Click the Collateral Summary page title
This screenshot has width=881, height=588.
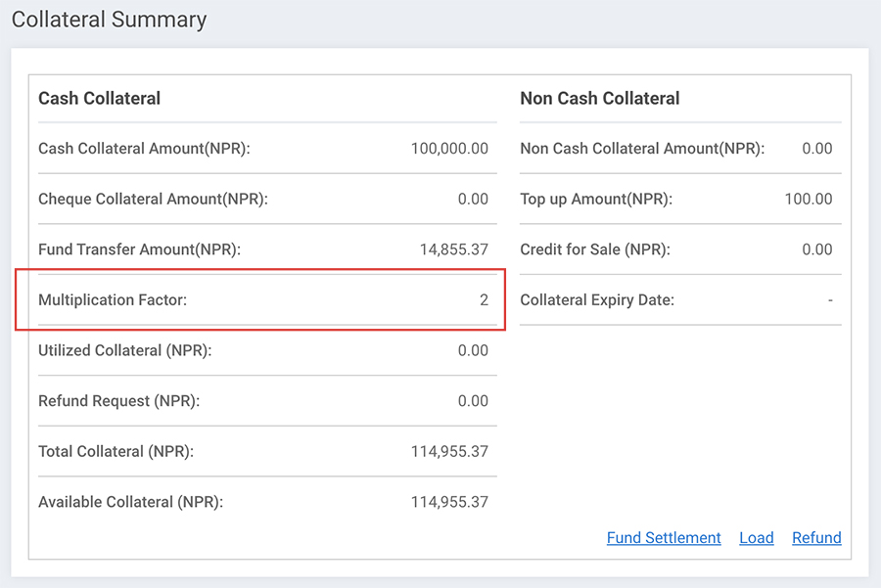[x=108, y=20]
